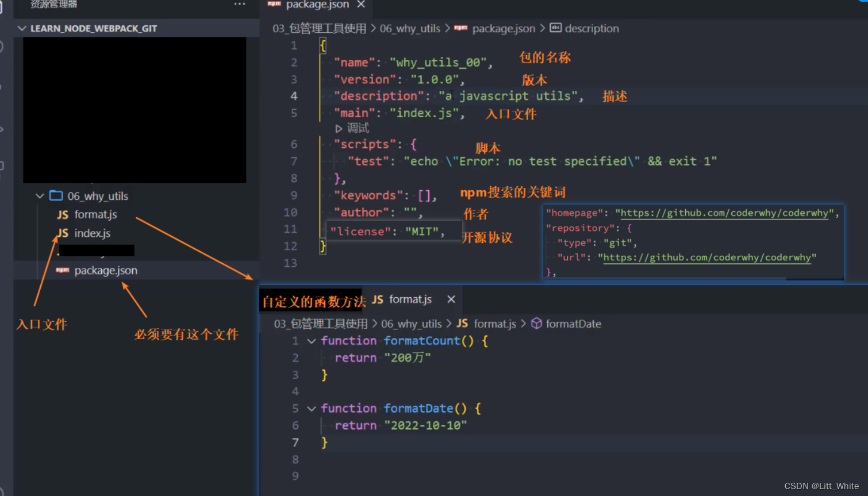The height and width of the screenshot is (496, 868).
Task: Click the play triangle beside 调试
Action: click(x=339, y=129)
